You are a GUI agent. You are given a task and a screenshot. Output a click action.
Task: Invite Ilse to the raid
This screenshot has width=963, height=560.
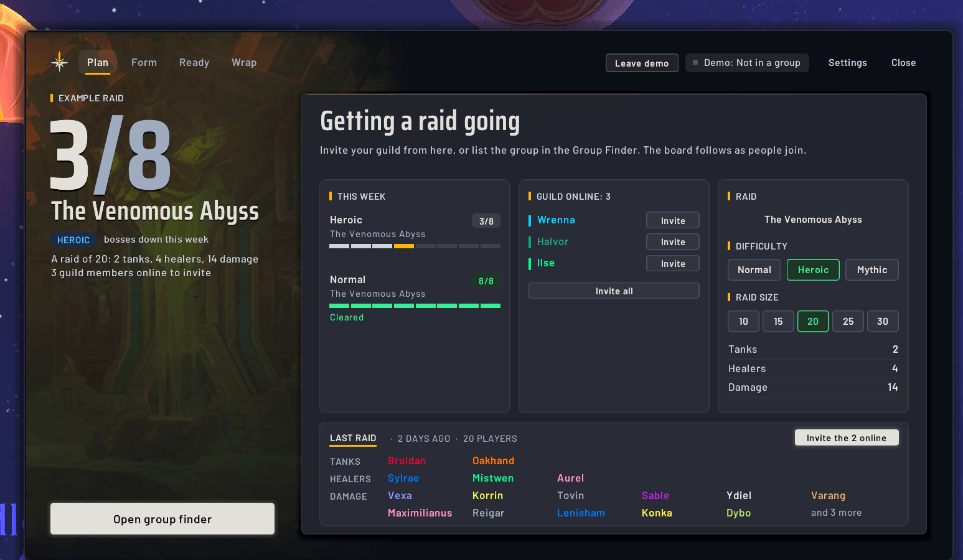click(x=673, y=263)
